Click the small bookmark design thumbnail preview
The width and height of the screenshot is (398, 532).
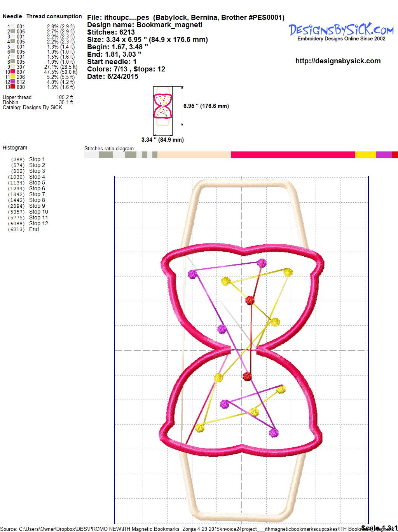(x=163, y=106)
